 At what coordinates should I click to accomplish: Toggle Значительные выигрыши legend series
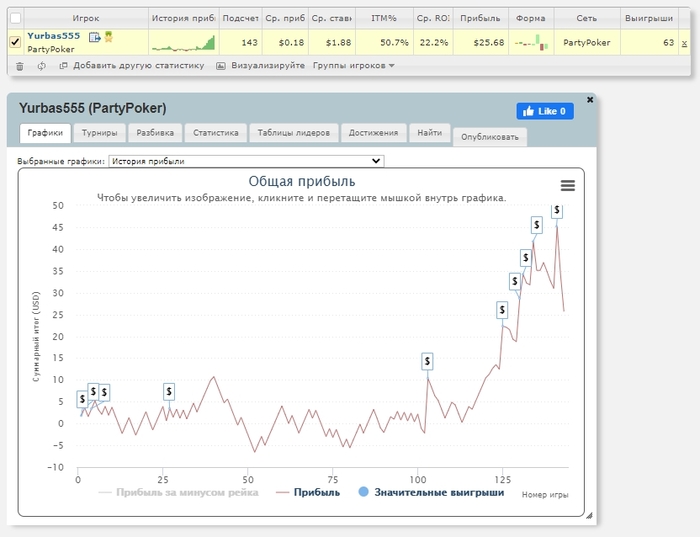tap(431, 492)
